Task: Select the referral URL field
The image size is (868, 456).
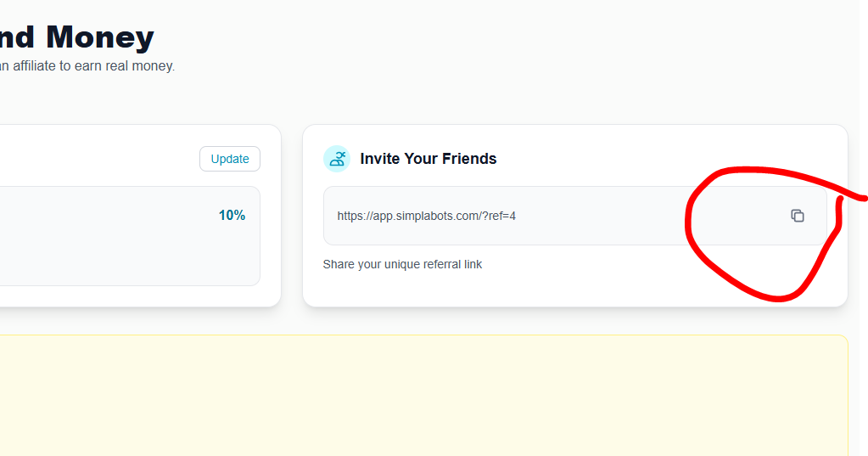Action: [x=575, y=216]
